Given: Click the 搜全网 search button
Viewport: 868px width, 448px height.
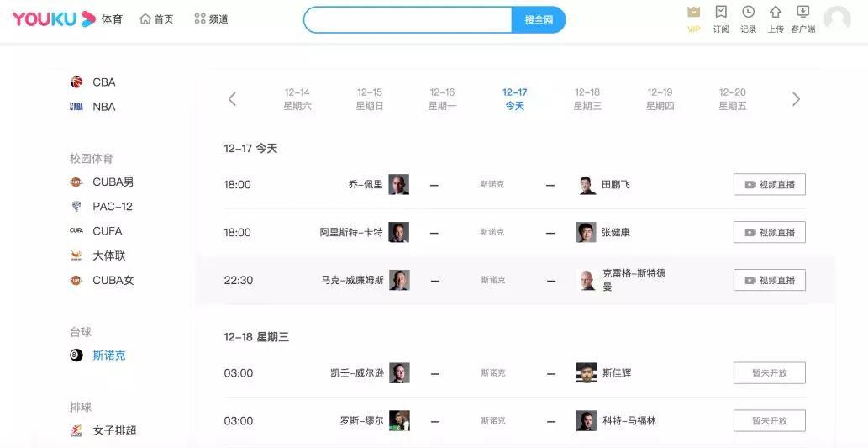Looking at the screenshot, I should tap(538, 20).
